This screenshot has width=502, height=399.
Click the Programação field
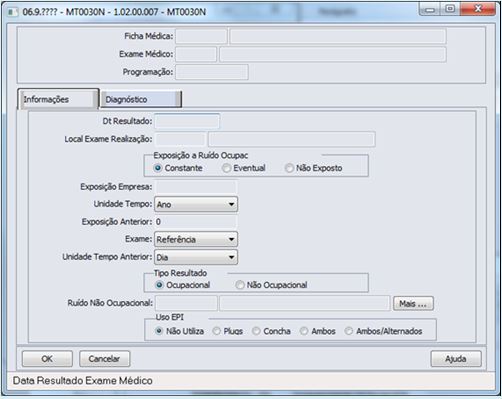coord(212,72)
